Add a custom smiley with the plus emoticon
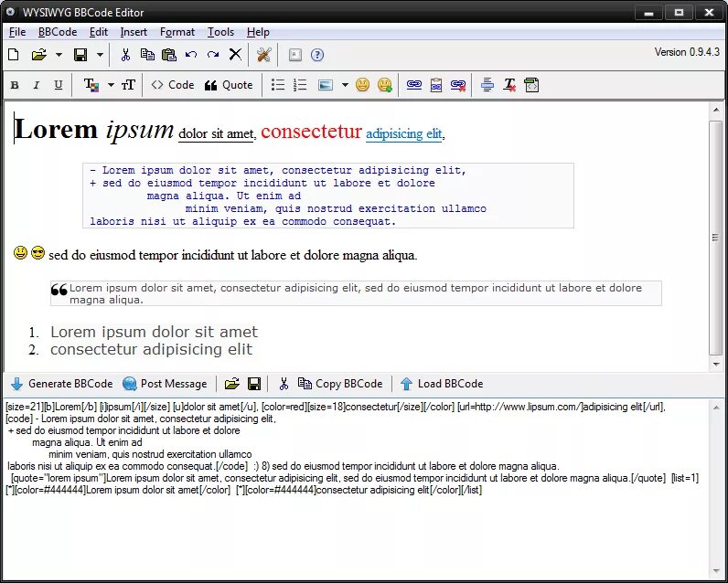This screenshot has height=583, width=728. (385, 84)
